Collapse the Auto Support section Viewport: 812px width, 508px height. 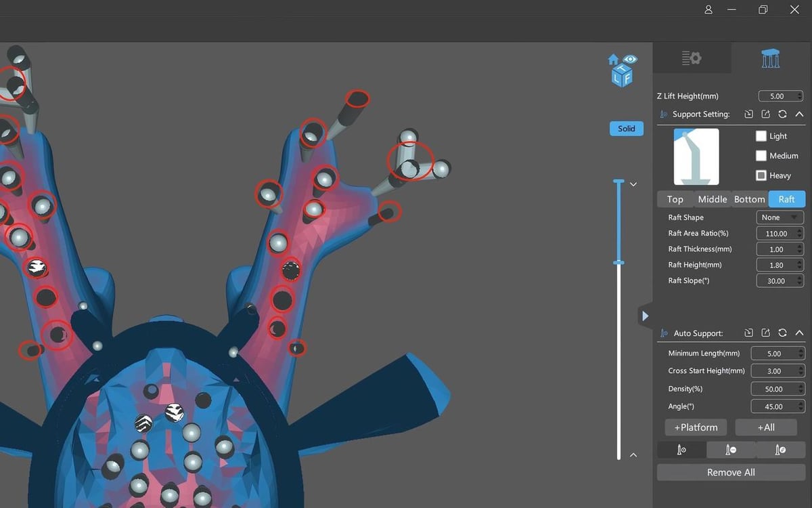tap(799, 333)
